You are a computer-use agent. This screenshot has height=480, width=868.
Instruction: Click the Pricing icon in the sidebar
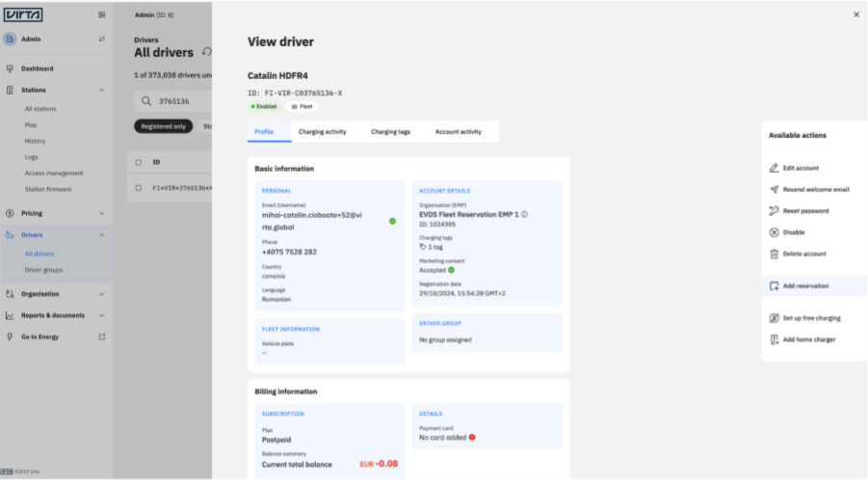tap(10, 213)
